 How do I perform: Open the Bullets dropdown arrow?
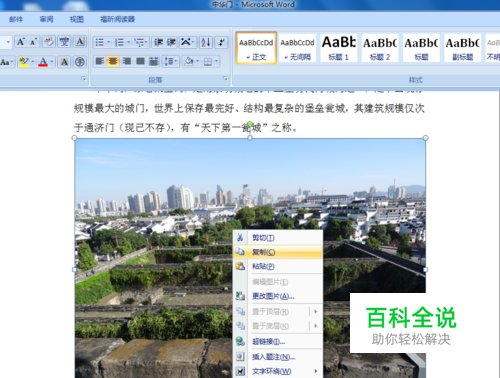109,42
